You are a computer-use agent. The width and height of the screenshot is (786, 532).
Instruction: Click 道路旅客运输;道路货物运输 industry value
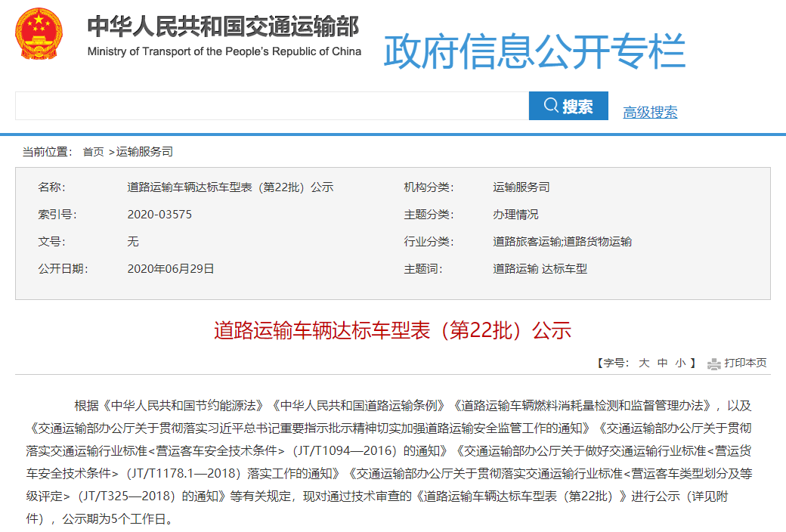pyautogui.click(x=562, y=242)
